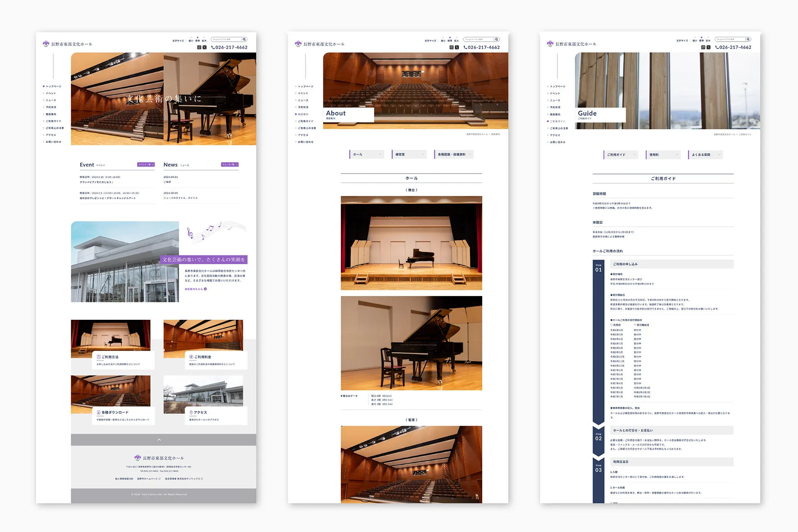Screen dimensions: 798x532
Task: Open 施設案内 in About page sidebar
Action: (303, 114)
